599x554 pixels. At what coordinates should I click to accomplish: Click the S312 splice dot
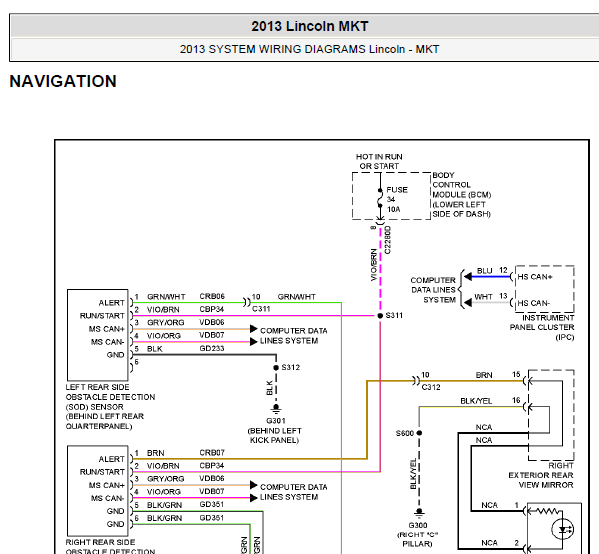point(276,368)
